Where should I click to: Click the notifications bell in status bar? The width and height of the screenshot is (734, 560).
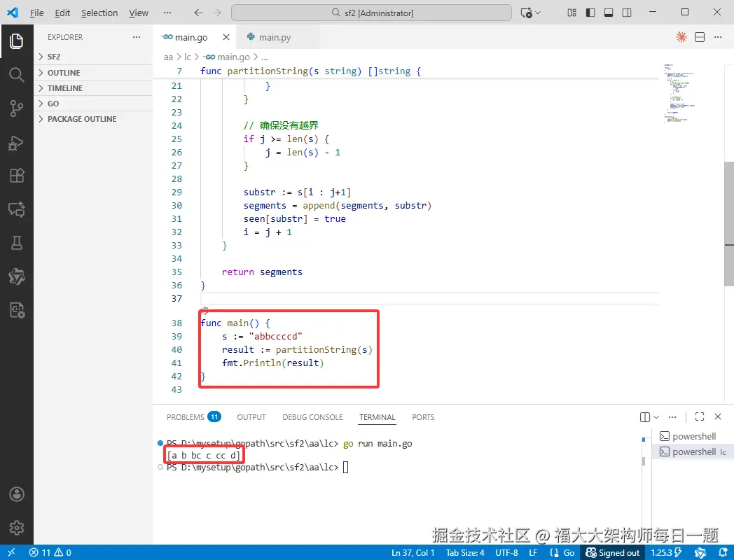(723, 552)
